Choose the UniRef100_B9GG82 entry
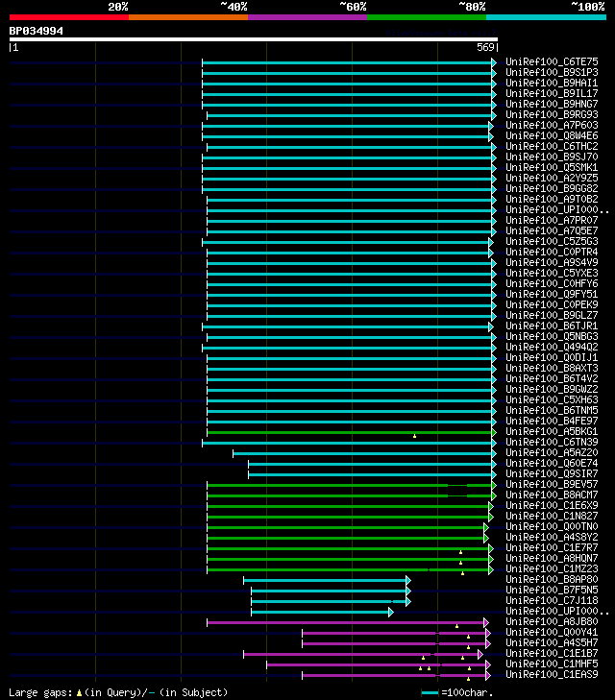The height and width of the screenshot is (700, 615). click(x=552, y=188)
